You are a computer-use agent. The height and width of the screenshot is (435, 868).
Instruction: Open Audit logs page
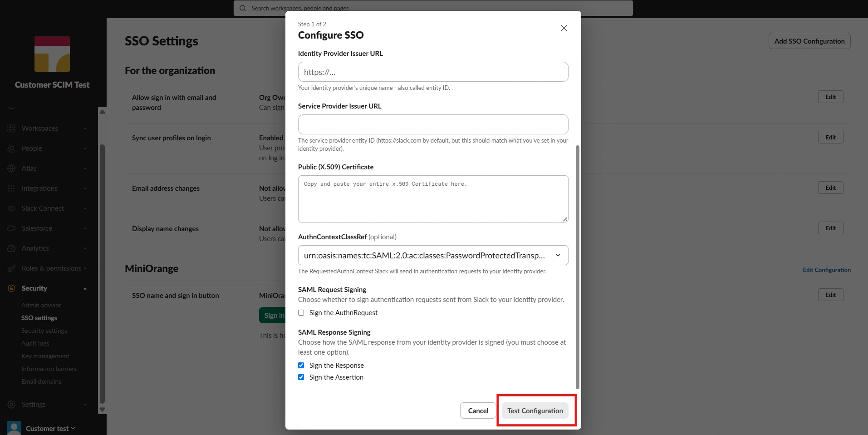pyautogui.click(x=35, y=343)
